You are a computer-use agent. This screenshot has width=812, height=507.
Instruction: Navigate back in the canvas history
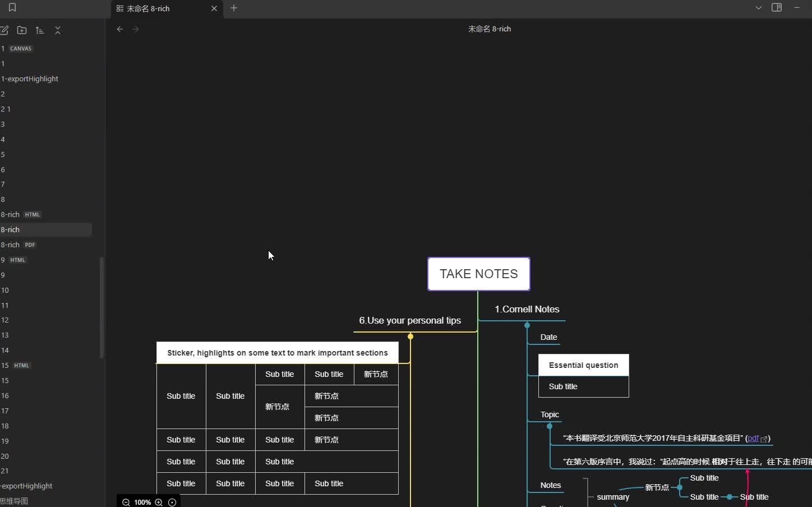pyautogui.click(x=119, y=29)
